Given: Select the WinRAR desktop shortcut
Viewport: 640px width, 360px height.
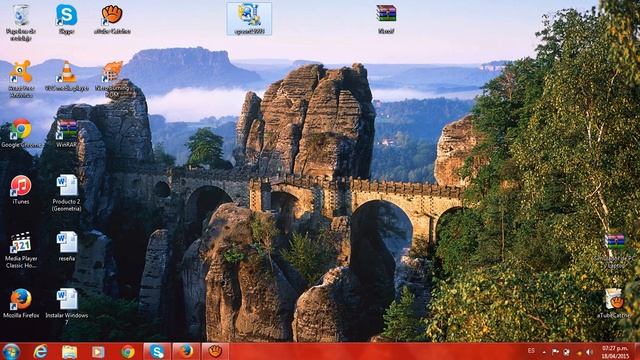Looking at the screenshot, I should tap(67, 133).
